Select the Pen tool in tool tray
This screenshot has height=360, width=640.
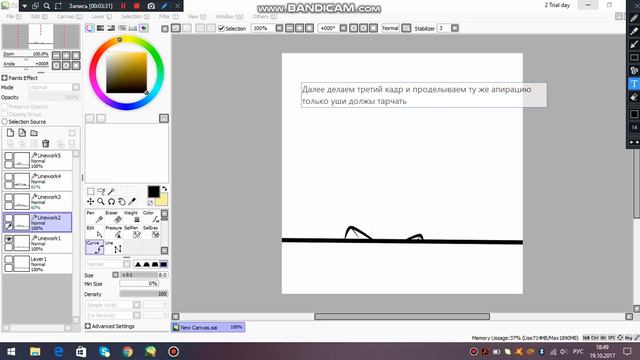coord(94,217)
